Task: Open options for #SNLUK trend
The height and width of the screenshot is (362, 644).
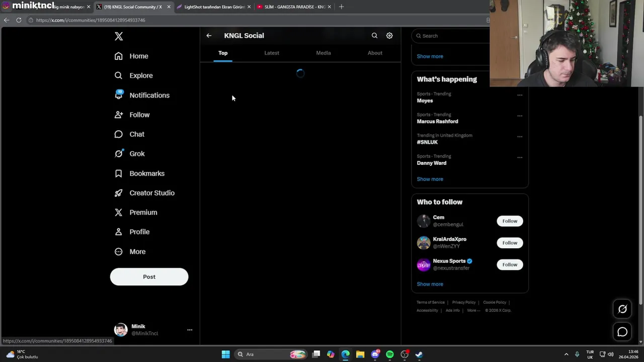Action: click(520, 136)
